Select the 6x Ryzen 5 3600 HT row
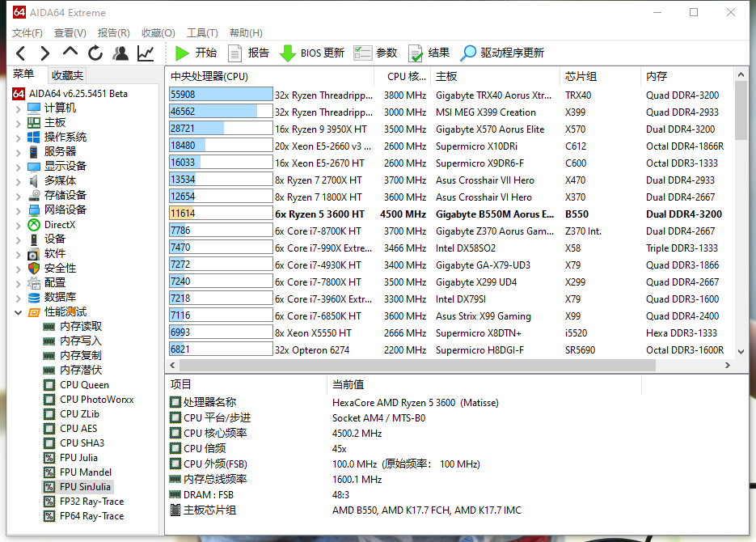756x542 pixels. (x=450, y=214)
